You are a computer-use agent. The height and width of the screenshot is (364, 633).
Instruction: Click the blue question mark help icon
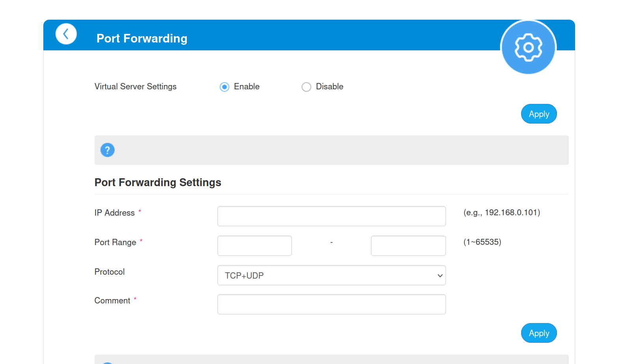[x=108, y=150]
